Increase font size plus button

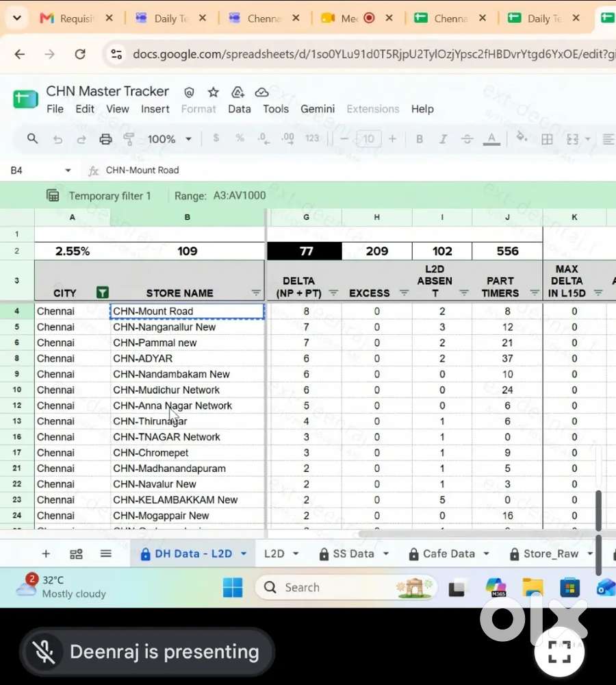[x=392, y=139]
